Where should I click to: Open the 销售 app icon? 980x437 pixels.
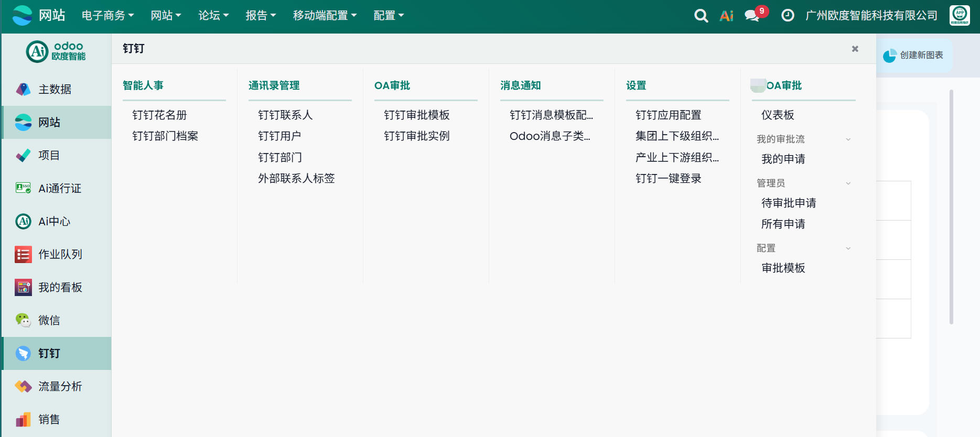pos(24,419)
